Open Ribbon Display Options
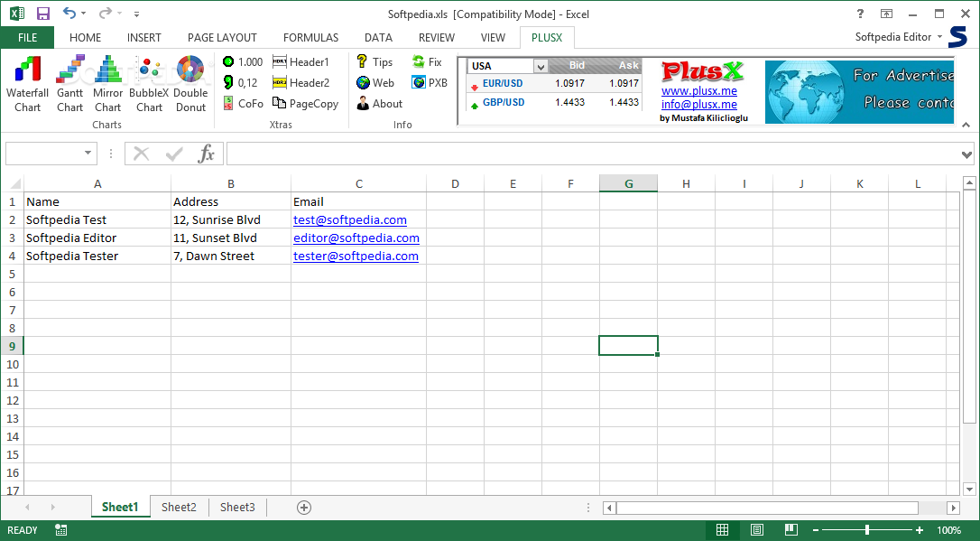980x541 pixels. pyautogui.click(x=886, y=14)
